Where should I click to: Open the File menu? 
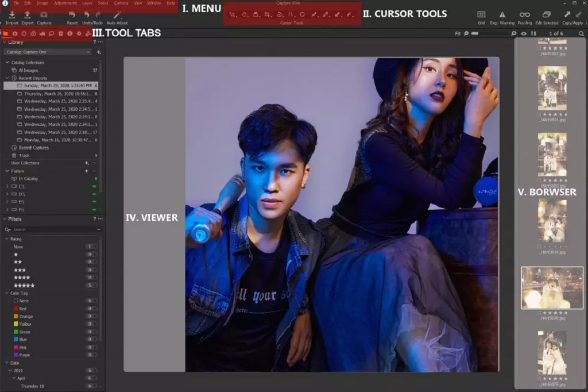[x=17, y=3]
